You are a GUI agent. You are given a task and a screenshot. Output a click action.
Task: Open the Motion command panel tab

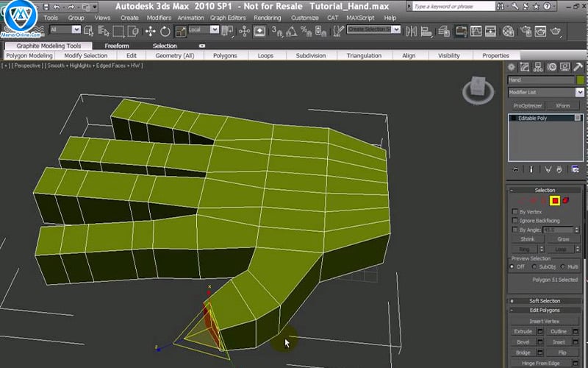click(551, 67)
